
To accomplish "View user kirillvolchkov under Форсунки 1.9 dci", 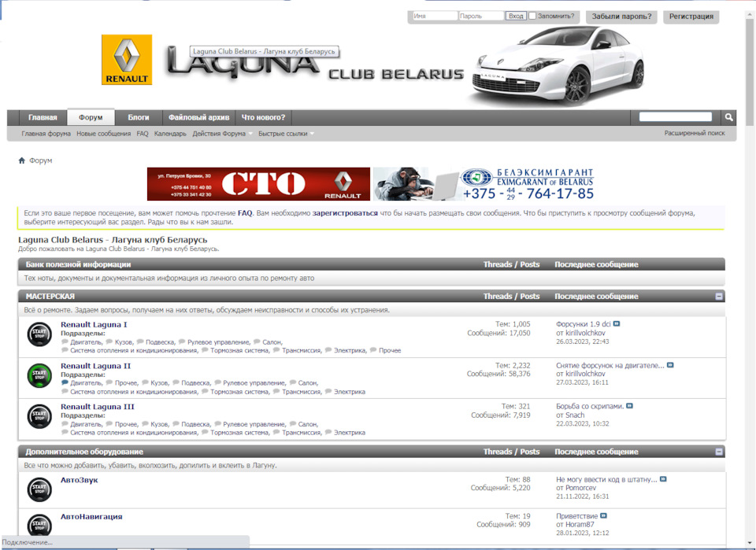I will (x=585, y=333).
